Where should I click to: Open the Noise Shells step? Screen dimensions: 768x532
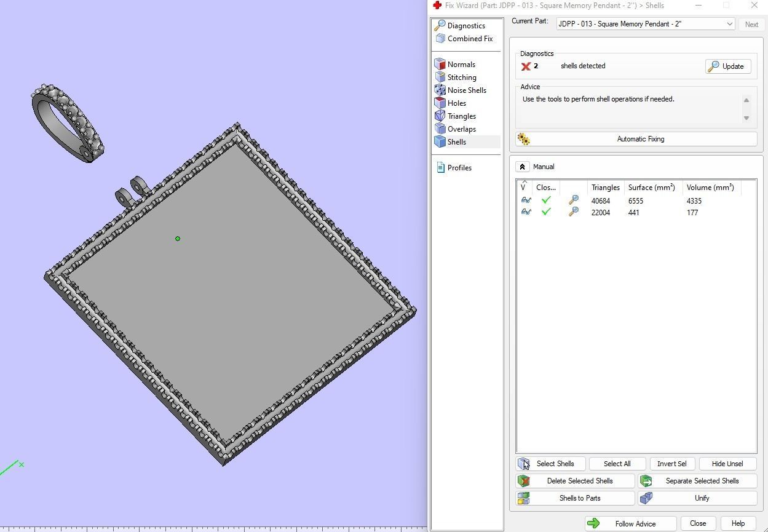click(x=461, y=90)
